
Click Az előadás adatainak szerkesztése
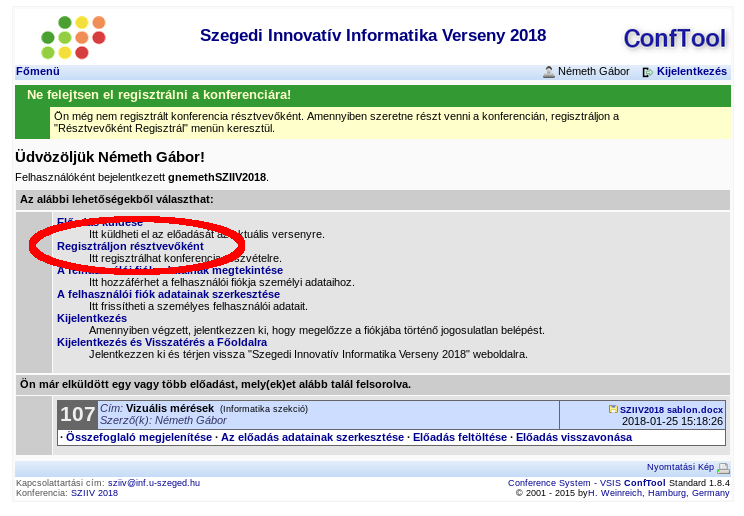point(313,437)
